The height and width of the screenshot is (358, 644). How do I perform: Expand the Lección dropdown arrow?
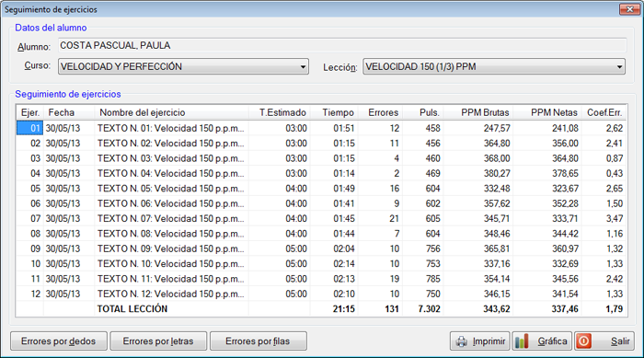[x=619, y=66]
